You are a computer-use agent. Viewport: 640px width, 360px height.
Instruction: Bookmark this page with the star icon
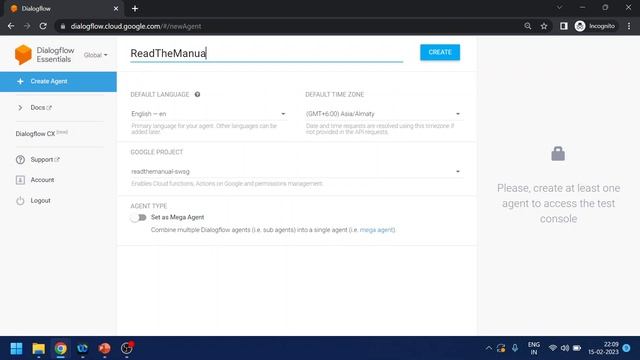[x=544, y=26]
